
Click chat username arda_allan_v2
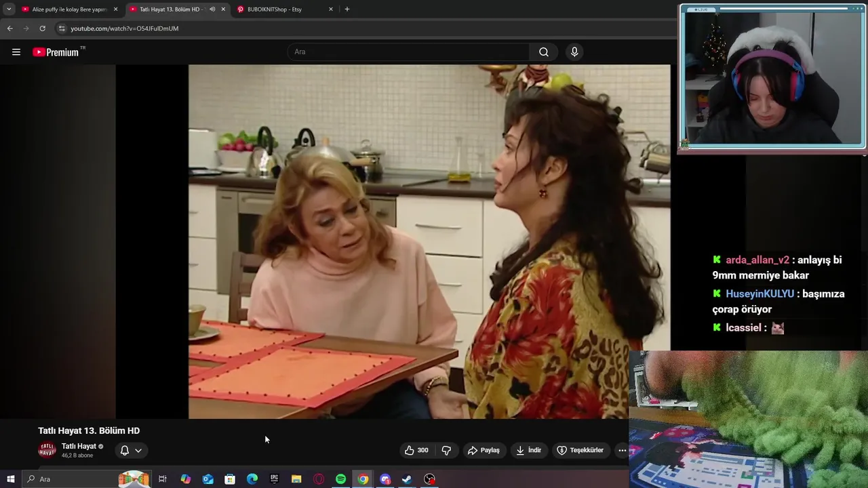click(x=757, y=260)
